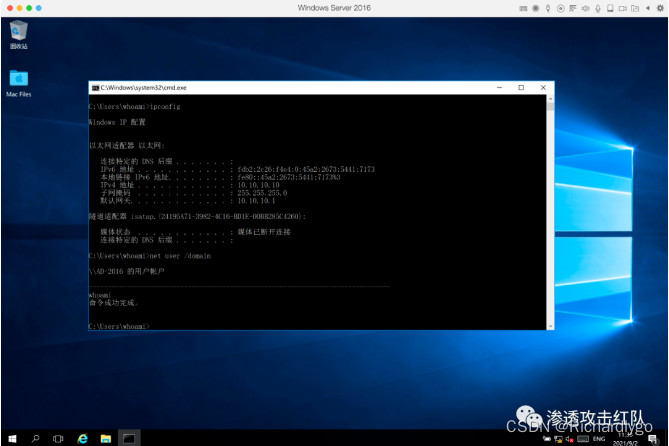Click the microphone icon in VM title bar
This screenshot has width=669, height=446.
(598, 8)
